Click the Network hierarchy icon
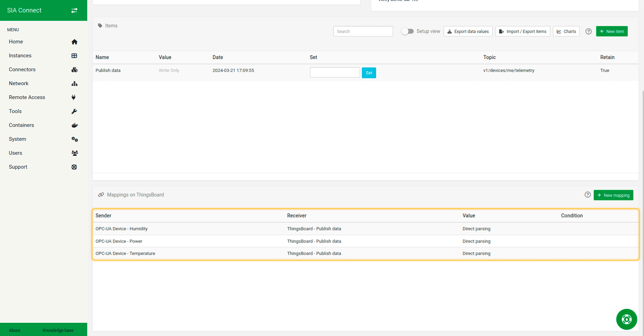This screenshot has height=336, width=644. click(74, 84)
